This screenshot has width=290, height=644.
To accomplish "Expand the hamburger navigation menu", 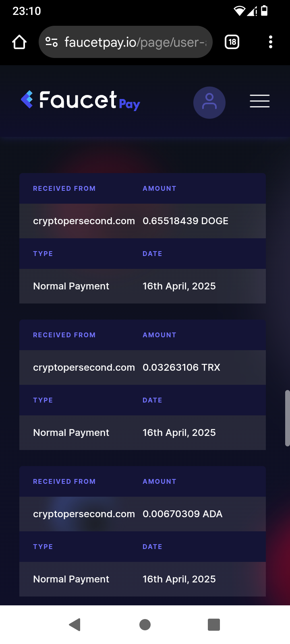I will point(260,101).
